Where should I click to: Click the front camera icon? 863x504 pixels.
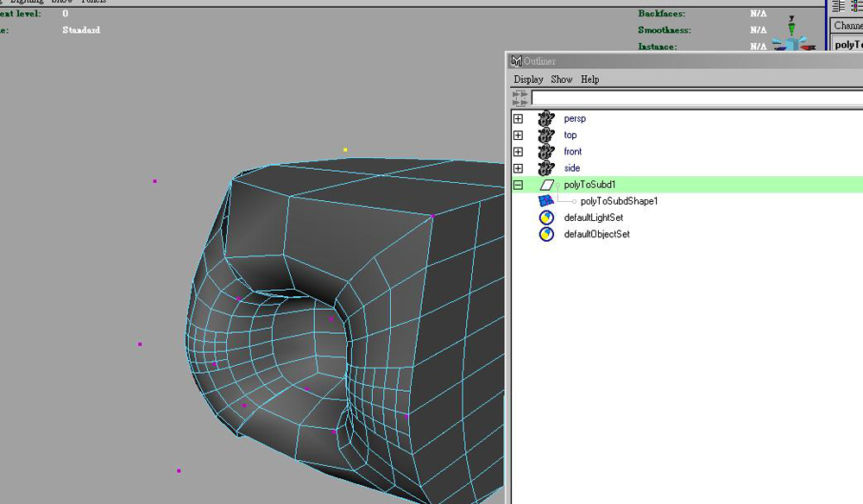(x=546, y=151)
